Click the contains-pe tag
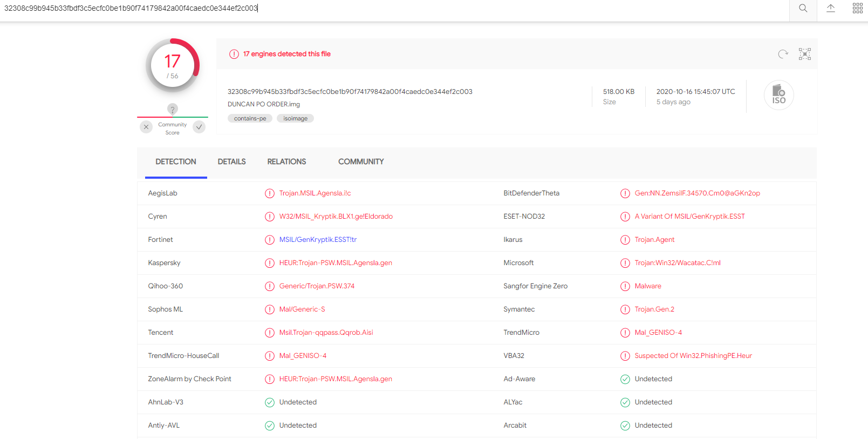This screenshot has width=868, height=439. click(250, 118)
